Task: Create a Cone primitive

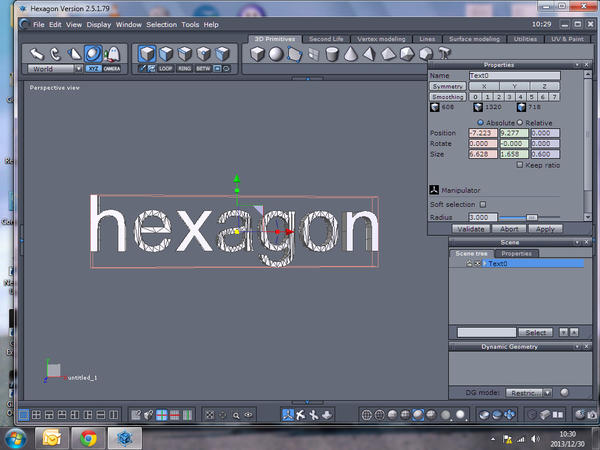Action: click(351, 54)
